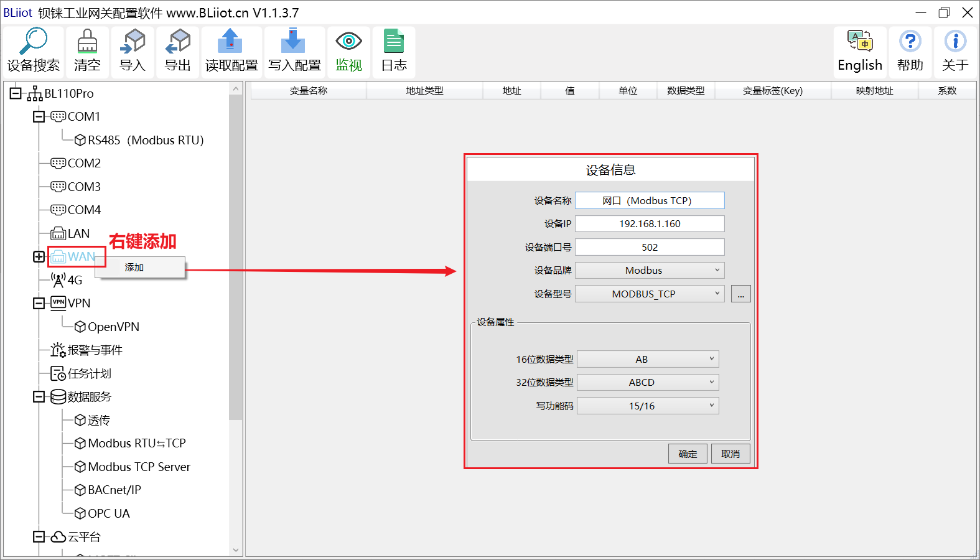
Task: Click the 单位 column header
Action: tap(628, 91)
